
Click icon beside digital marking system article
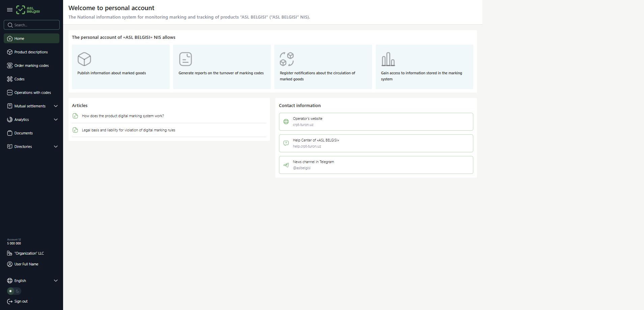[x=75, y=116]
